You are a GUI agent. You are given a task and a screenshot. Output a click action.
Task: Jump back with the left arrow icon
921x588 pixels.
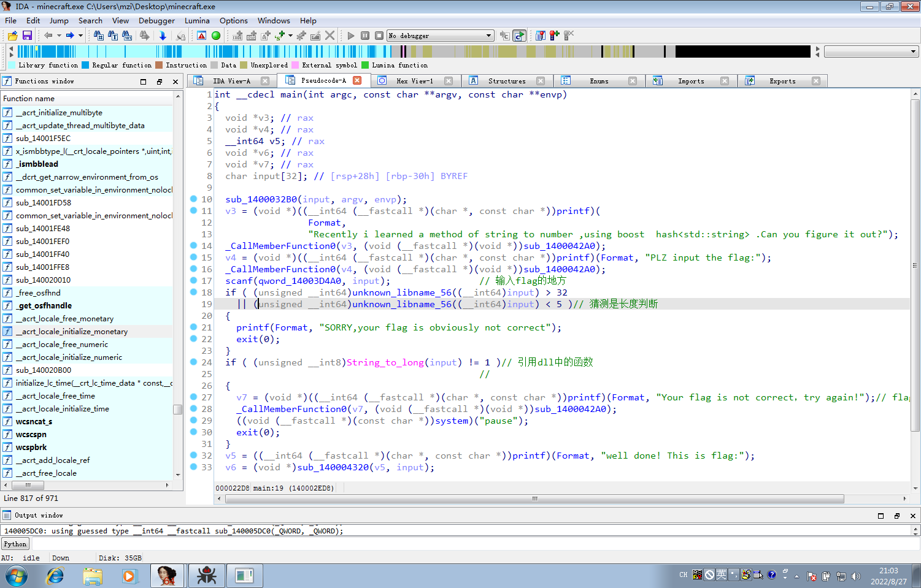click(x=48, y=36)
